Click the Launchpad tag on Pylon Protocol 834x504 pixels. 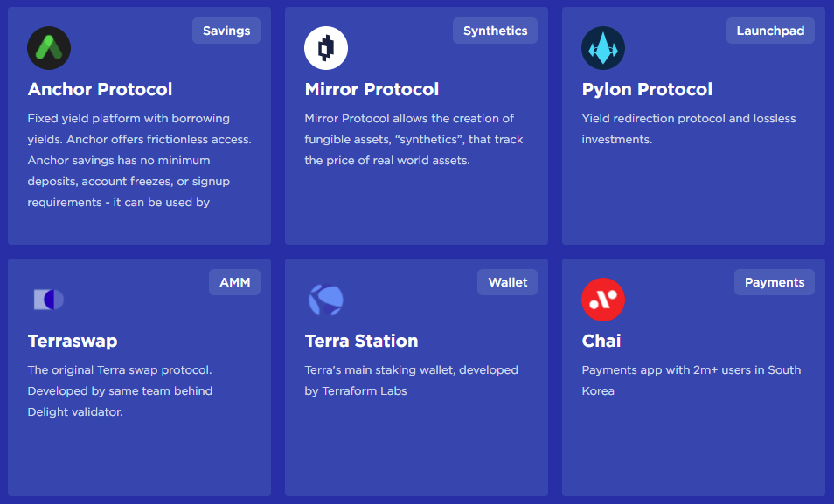[x=770, y=30]
